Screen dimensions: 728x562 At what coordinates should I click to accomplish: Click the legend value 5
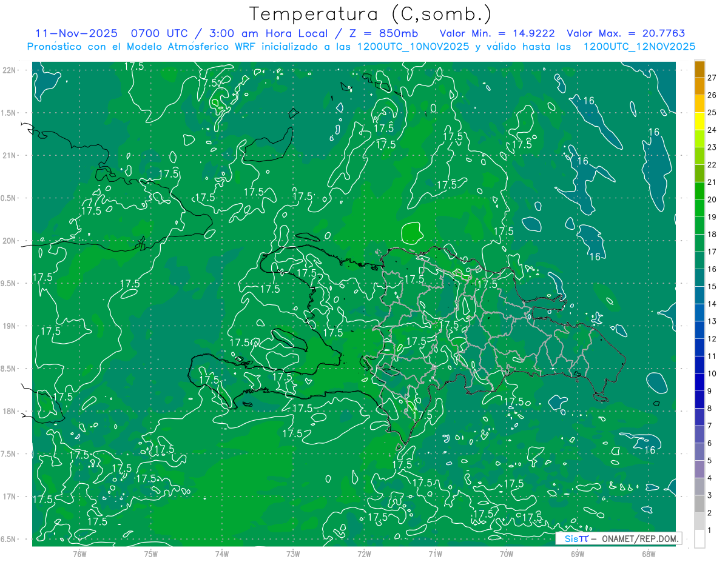pyautogui.click(x=710, y=461)
